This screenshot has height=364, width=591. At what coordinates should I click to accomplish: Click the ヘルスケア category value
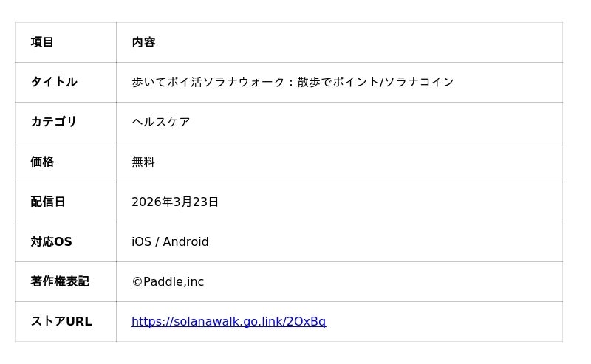click(x=161, y=123)
